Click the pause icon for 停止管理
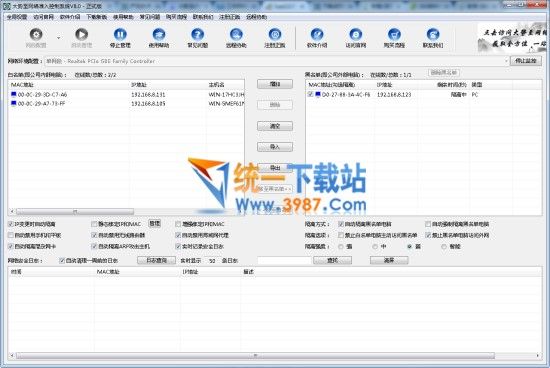 [x=120, y=34]
